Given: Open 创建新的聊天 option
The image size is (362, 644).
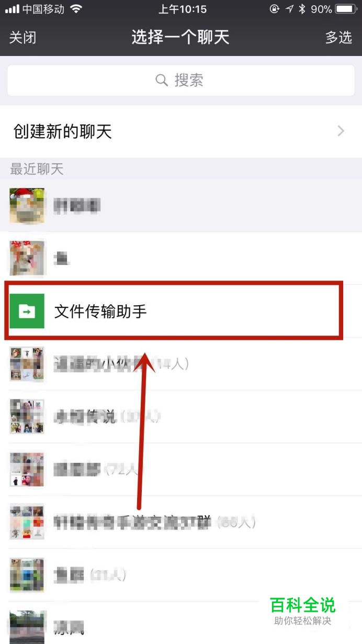Looking at the screenshot, I should (x=181, y=131).
